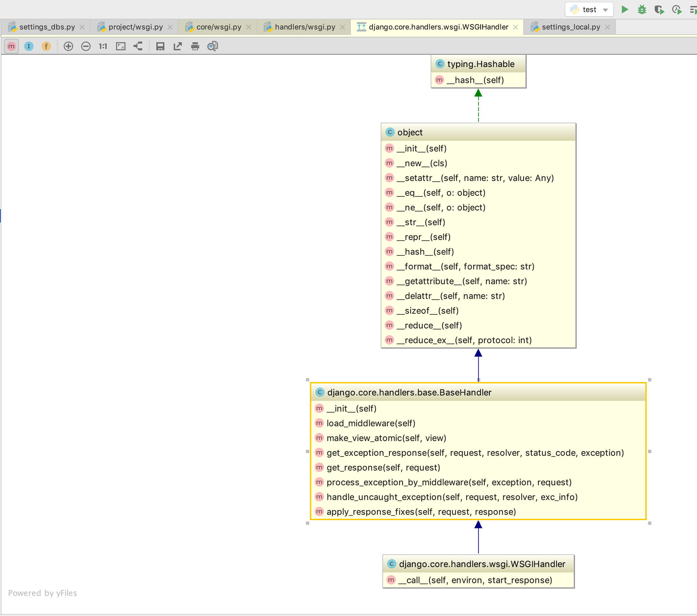This screenshot has width=697, height=616.
Task: Select __init__(self) in BaseHandler
Action: point(478,409)
